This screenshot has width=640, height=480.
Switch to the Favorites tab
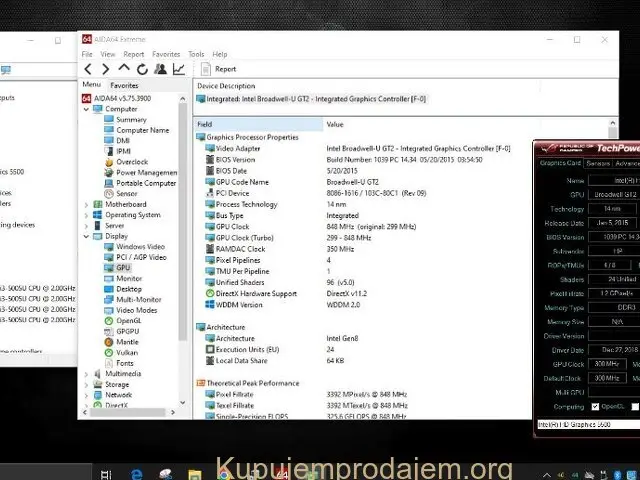[124, 86]
